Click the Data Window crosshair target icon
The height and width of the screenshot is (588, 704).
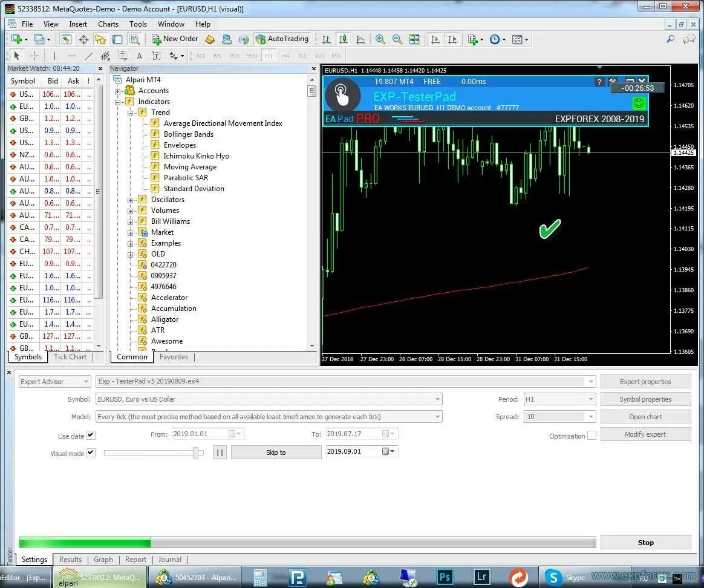pyautogui.click(x=83, y=39)
